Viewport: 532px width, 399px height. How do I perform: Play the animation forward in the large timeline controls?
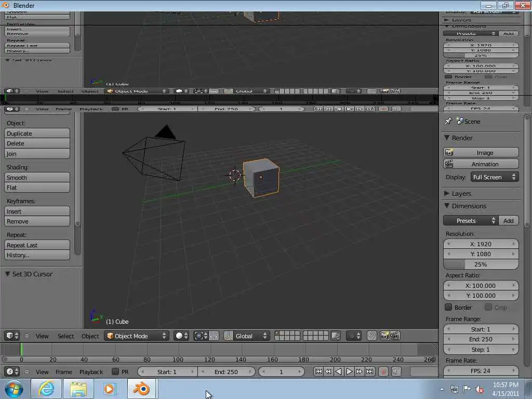(x=349, y=371)
